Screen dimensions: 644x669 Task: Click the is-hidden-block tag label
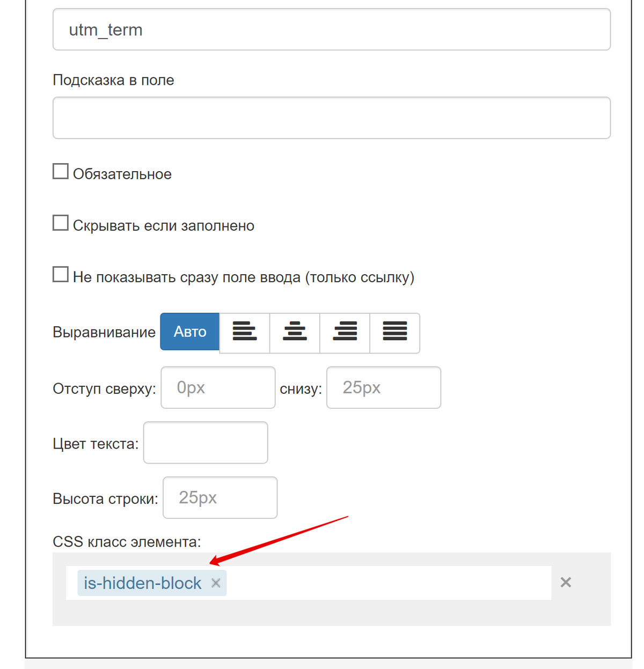tap(143, 583)
